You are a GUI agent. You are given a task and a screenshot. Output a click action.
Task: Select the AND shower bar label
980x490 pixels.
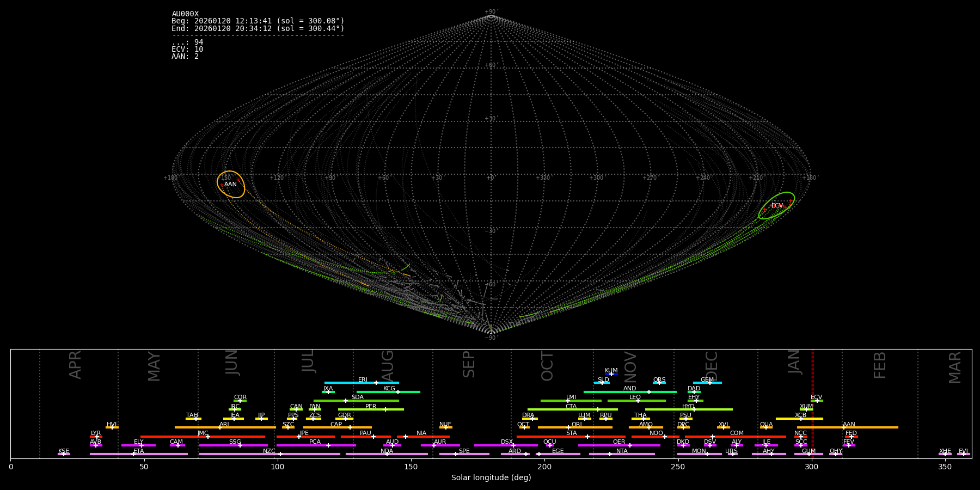[x=629, y=389]
